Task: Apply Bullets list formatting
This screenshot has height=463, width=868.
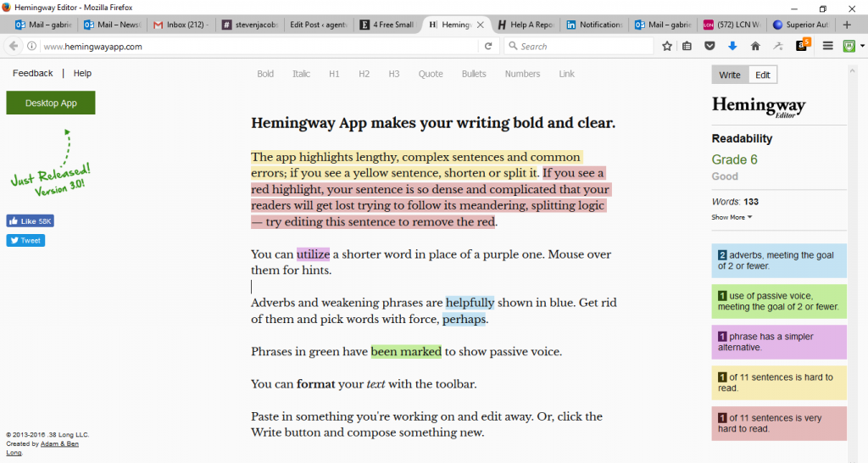Action: tap(474, 74)
